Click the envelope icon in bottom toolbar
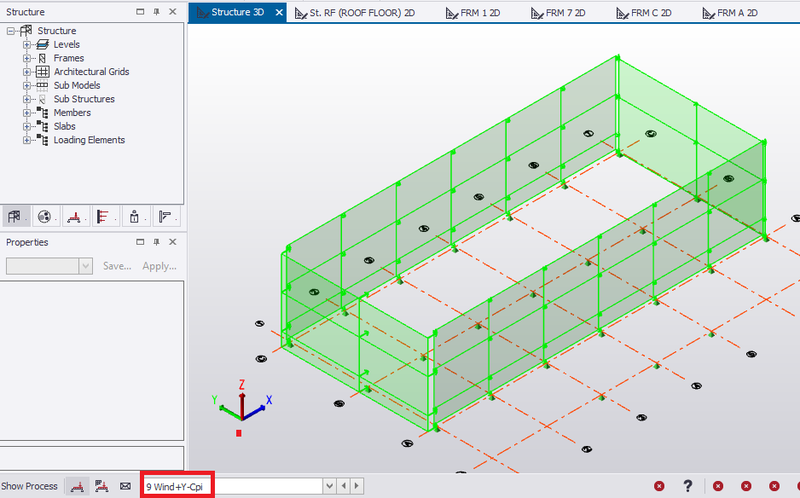Screen dimensions: 800x498 (x=126, y=486)
